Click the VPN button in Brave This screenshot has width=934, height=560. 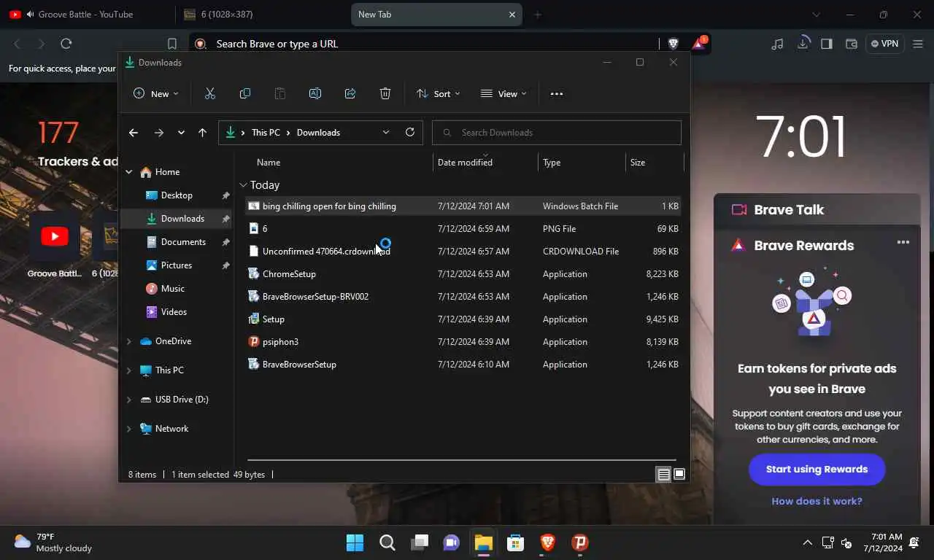[x=884, y=44]
